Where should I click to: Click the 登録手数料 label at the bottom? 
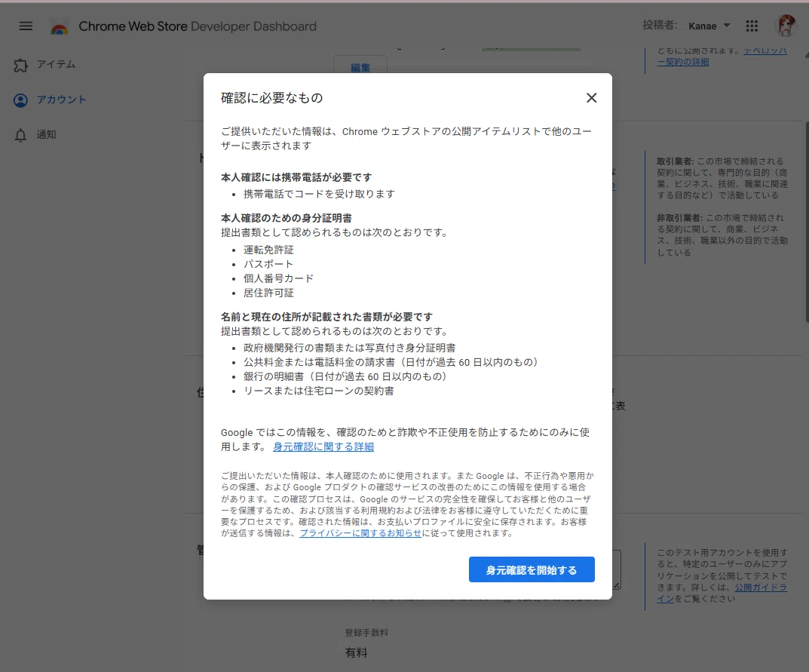coord(366,633)
